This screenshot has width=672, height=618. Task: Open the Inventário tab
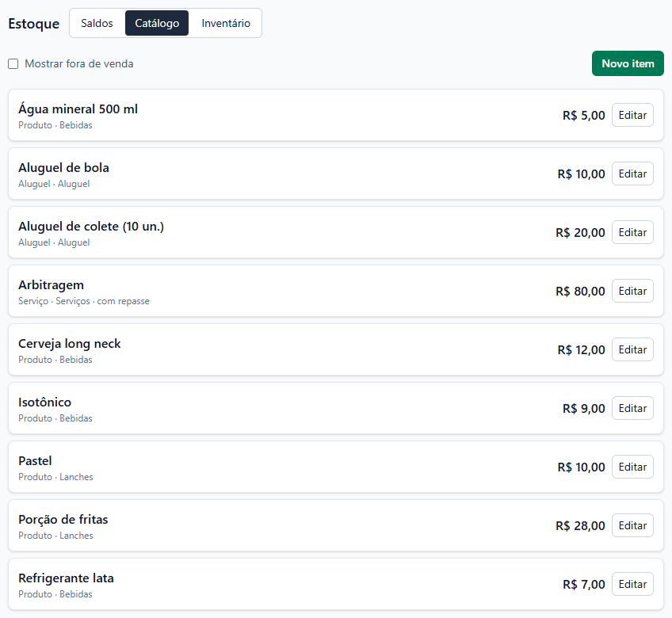[x=226, y=23]
